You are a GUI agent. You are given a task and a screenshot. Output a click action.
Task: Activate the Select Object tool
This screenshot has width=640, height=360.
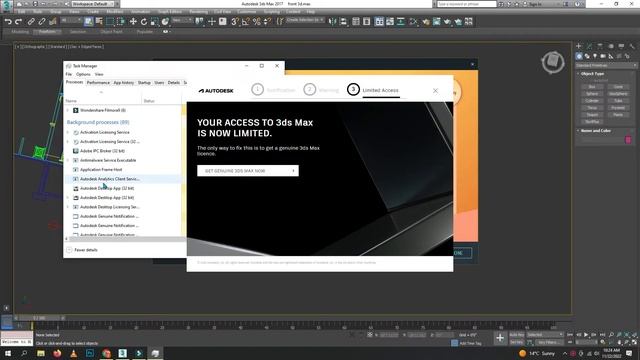89,22
